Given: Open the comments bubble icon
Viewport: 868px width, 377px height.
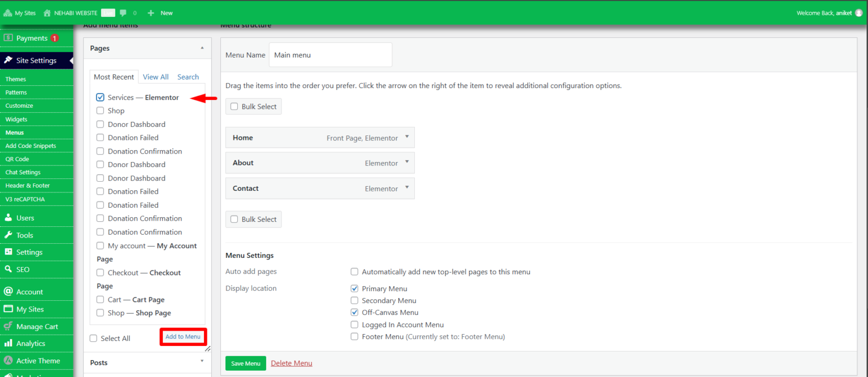Looking at the screenshot, I should tap(123, 12).
